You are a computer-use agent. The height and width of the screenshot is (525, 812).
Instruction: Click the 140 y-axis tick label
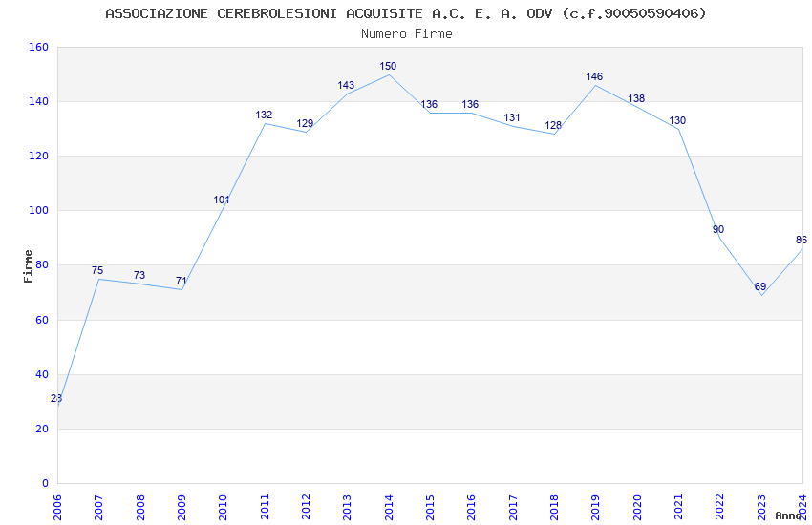(38, 101)
